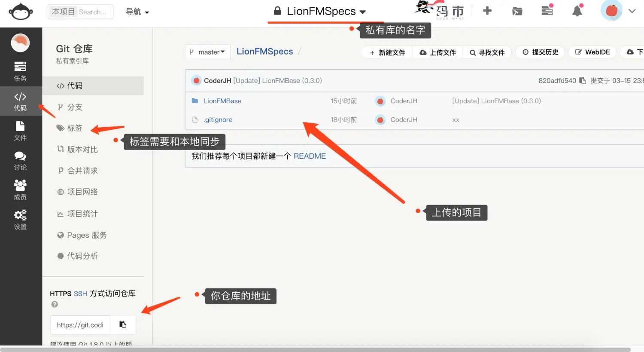Expand the user menu chevron

point(632,11)
